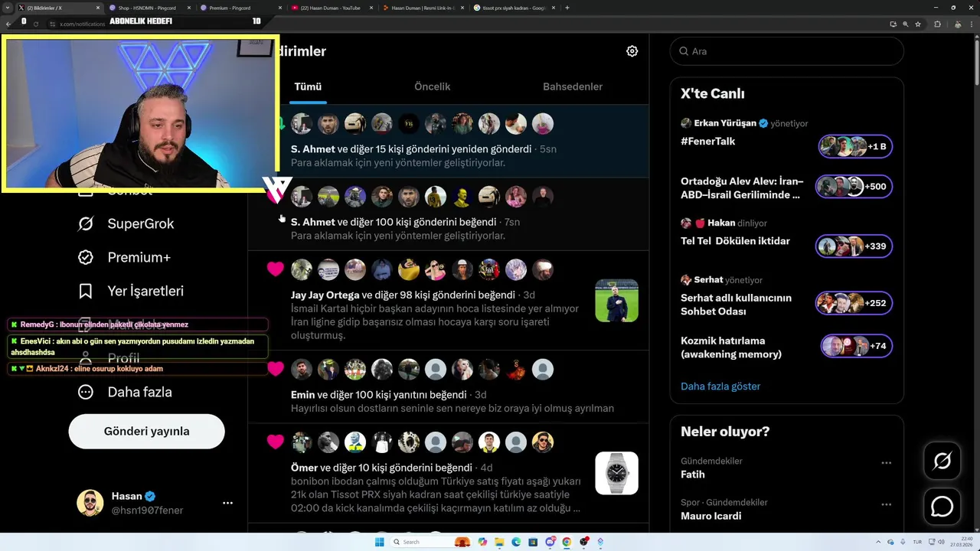Open Tissot watch image thumbnail

coord(616,473)
